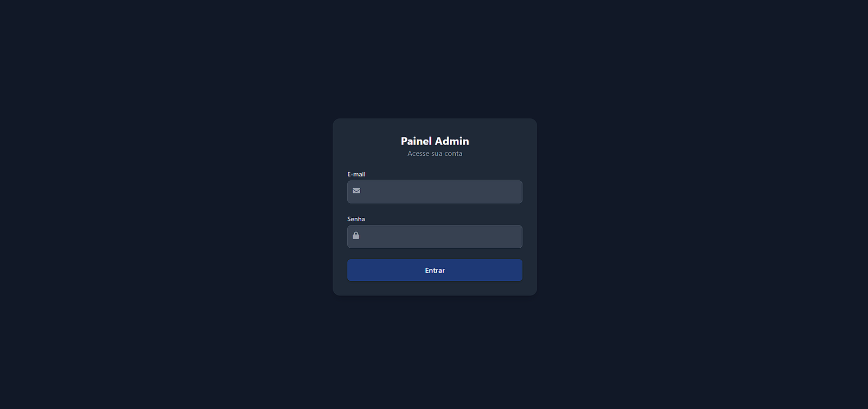
Task: Select the mail icon beside the e-mail box
Action: click(x=356, y=191)
